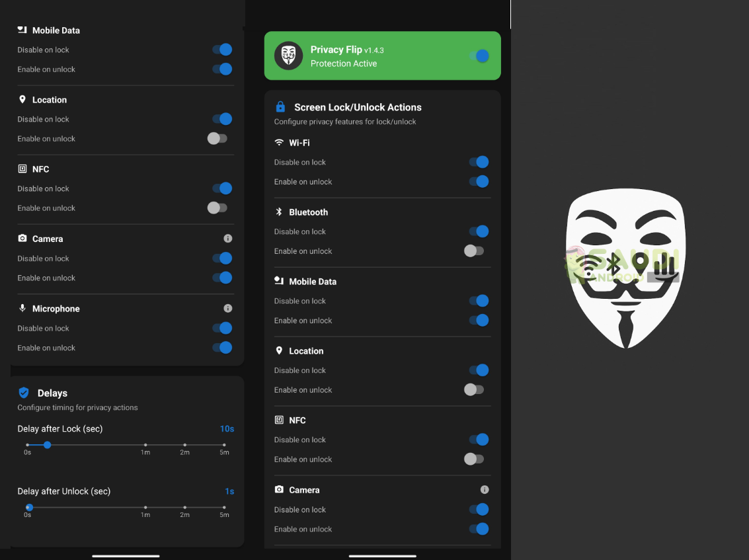Click the Microphone icon in left panel

tap(22, 308)
